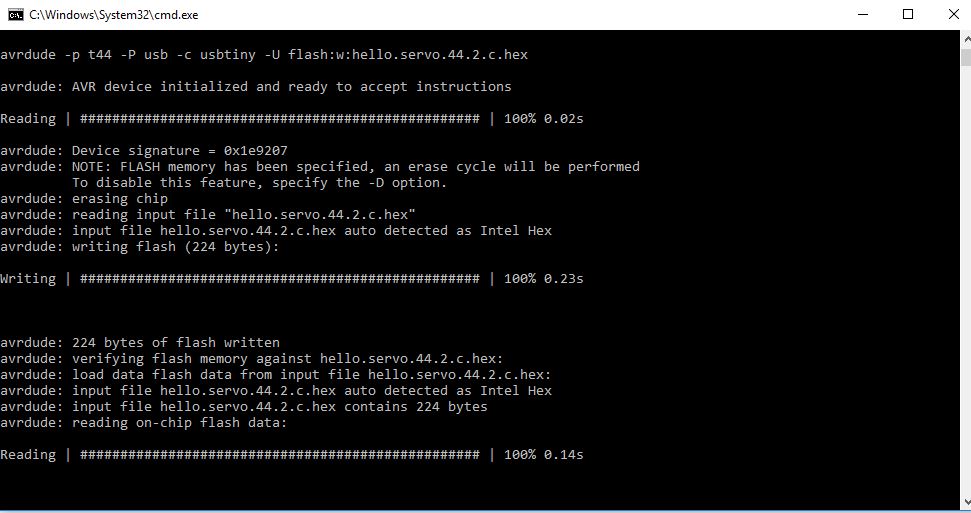Screen dimensions: 971x513
Task: Maximize the command prompt window
Action: click(x=907, y=14)
